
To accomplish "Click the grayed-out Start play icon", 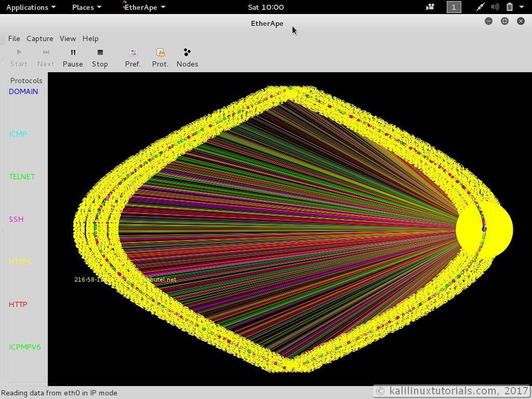I will point(19,52).
